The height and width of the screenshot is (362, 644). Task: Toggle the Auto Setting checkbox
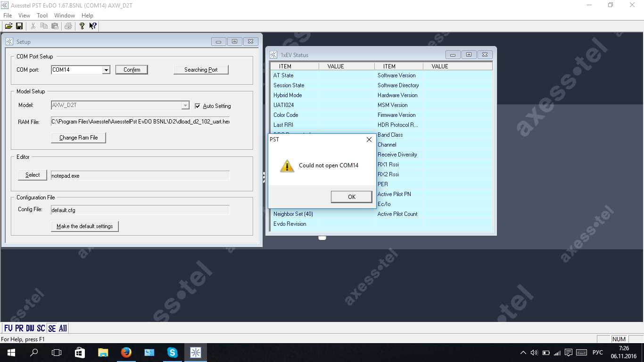(198, 106)
